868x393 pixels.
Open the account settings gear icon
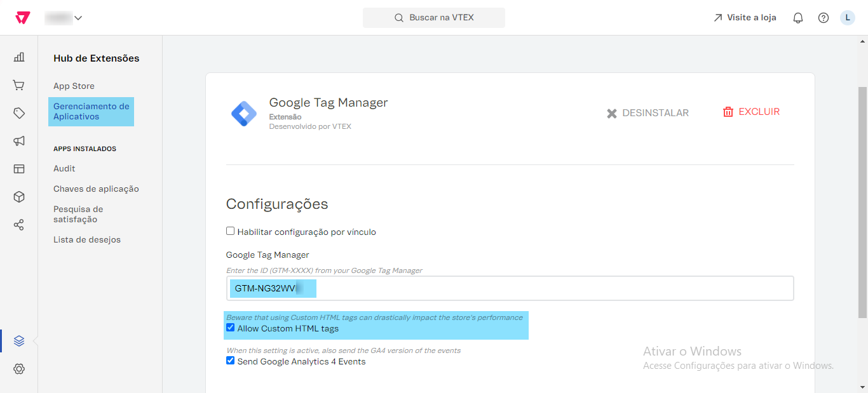click(x=19, y=369)
